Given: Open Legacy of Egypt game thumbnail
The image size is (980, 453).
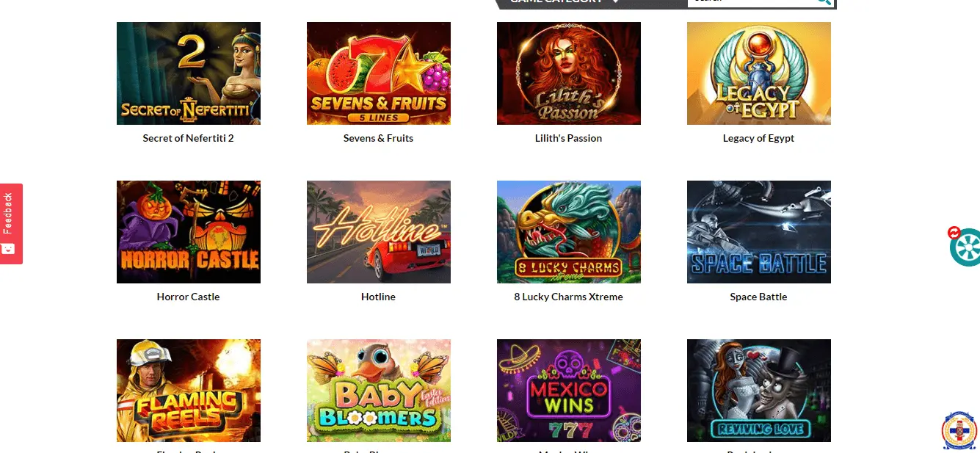Looking at the screenshot, I should (759, 73).
